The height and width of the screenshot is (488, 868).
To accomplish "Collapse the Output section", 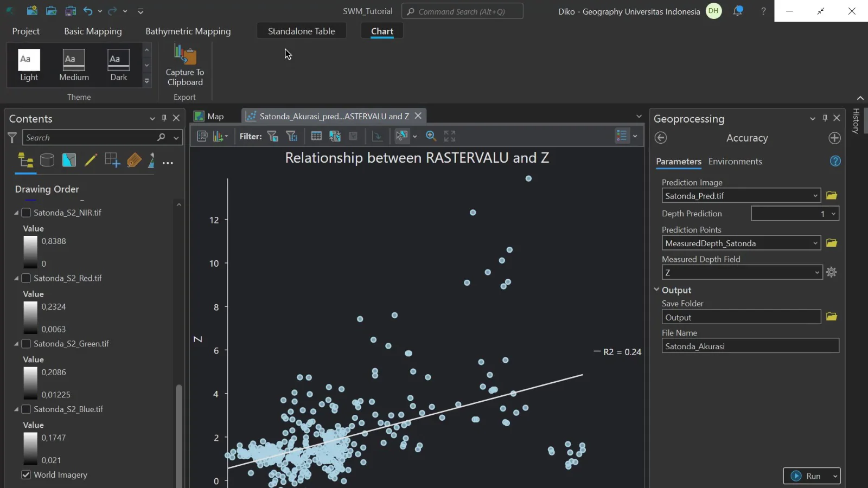I will tap(656, 290).
